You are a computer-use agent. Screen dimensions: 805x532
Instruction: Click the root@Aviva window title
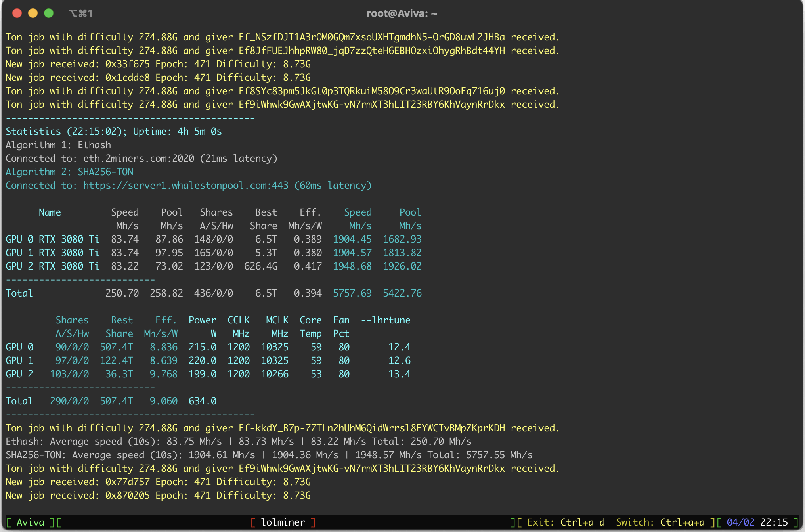402,13
